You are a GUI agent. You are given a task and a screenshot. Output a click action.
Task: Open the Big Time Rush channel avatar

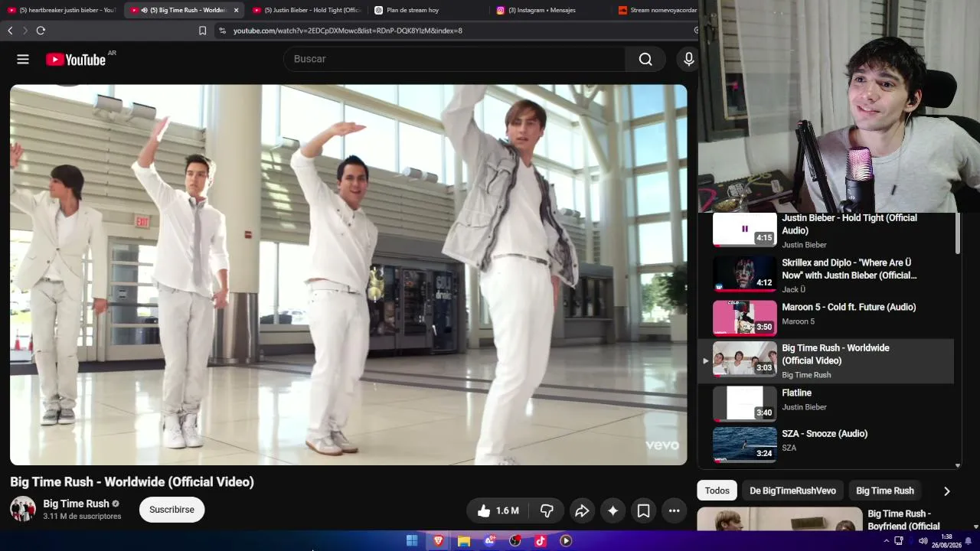coord(23,509)
